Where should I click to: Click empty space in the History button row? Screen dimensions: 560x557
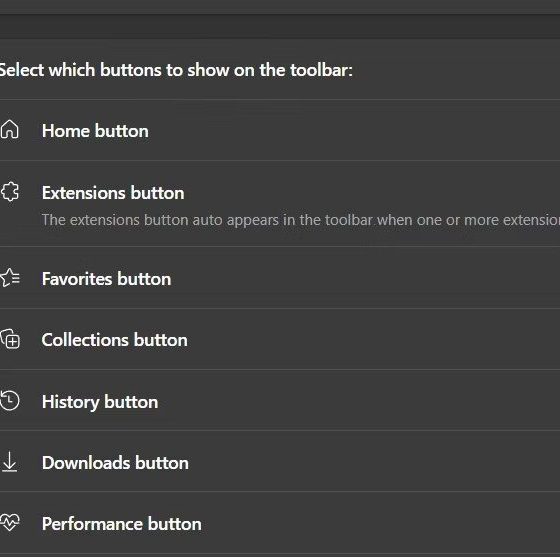357,401
